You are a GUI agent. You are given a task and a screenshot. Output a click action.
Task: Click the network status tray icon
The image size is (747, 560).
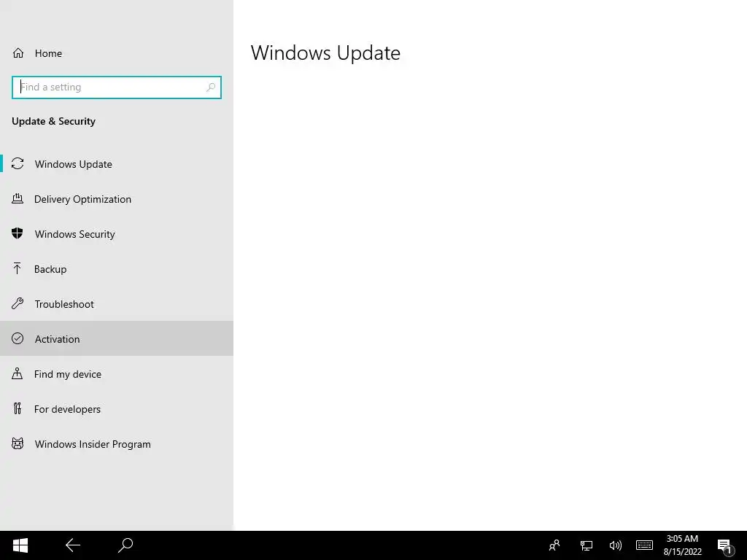(x=586, y=545)
